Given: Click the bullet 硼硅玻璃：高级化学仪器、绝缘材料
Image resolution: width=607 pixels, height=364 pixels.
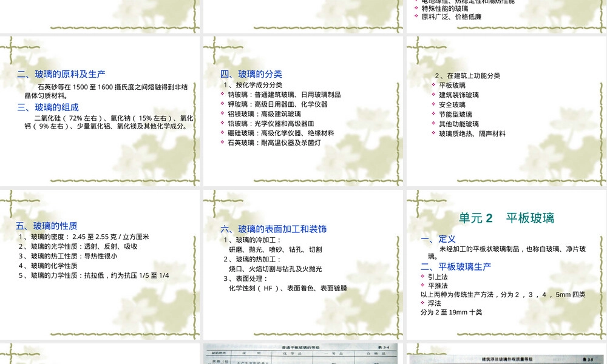Looking at the screenshot, I should [x=280, y=133].
